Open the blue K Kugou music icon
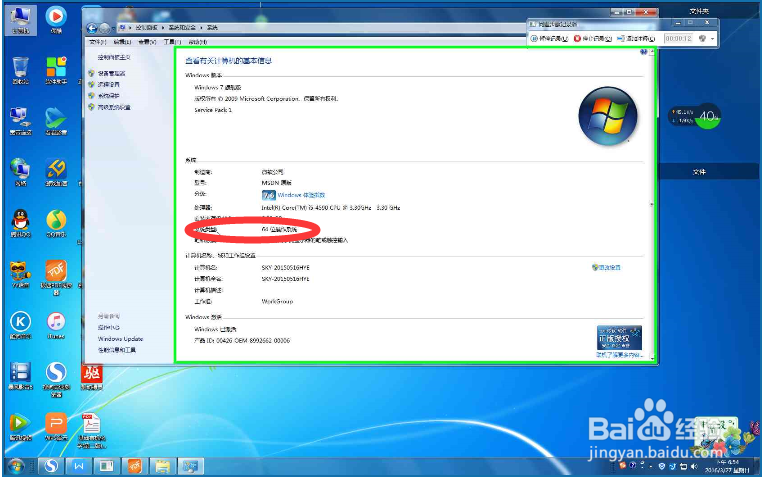Image resolution: width=766 pixels, height=480 pixels. pos(20,325)
